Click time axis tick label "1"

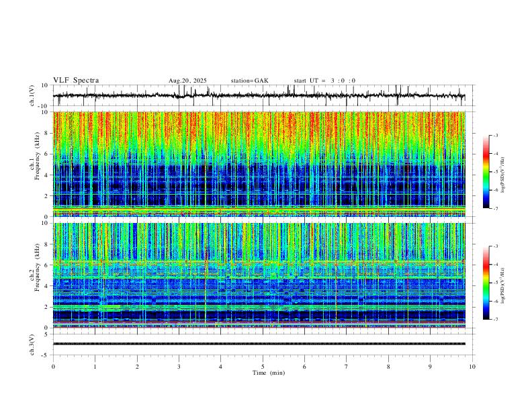click(95, 367)
